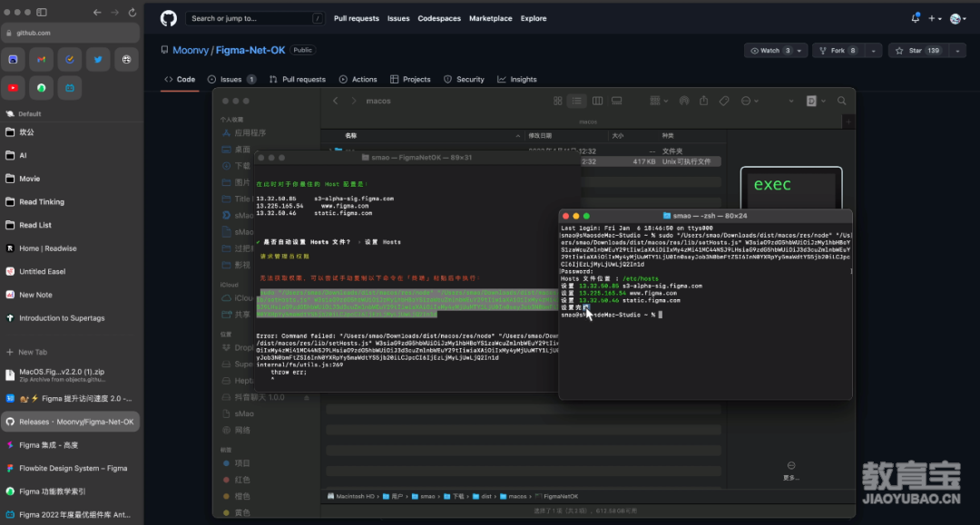The height and width of the screenshot is (525, 980).
Task: Open the Bilibili pinned tile
Action: click(69, 88)
